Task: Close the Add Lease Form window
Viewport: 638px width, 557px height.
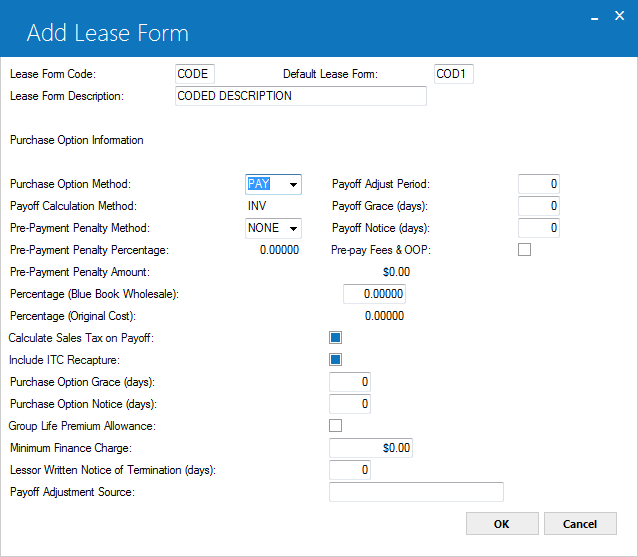Action: pos(619,16)
